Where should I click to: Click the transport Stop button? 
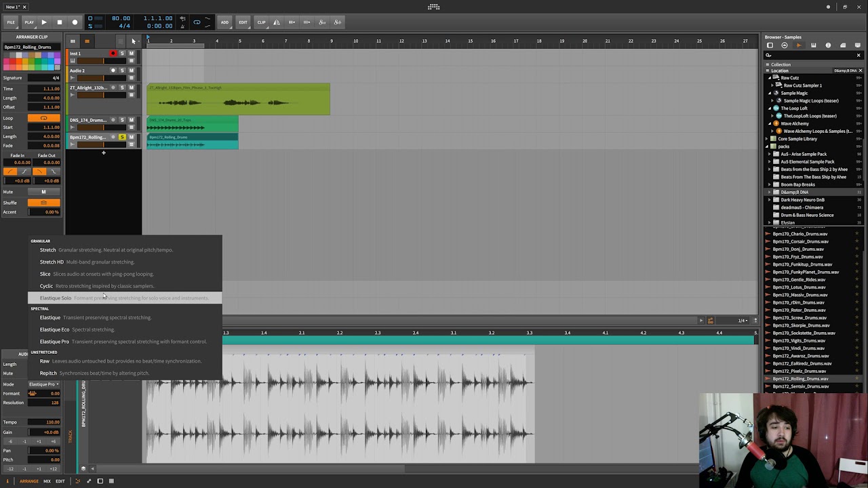point(60,22)
